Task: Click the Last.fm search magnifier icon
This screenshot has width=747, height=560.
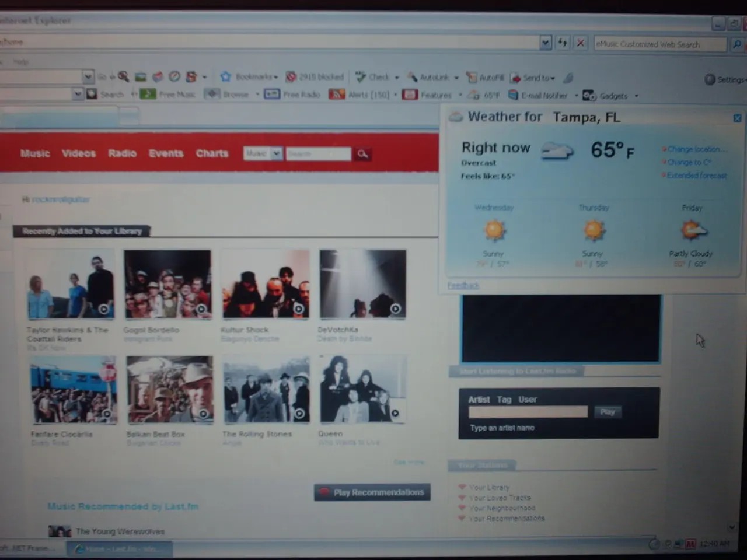Action: 362,153
